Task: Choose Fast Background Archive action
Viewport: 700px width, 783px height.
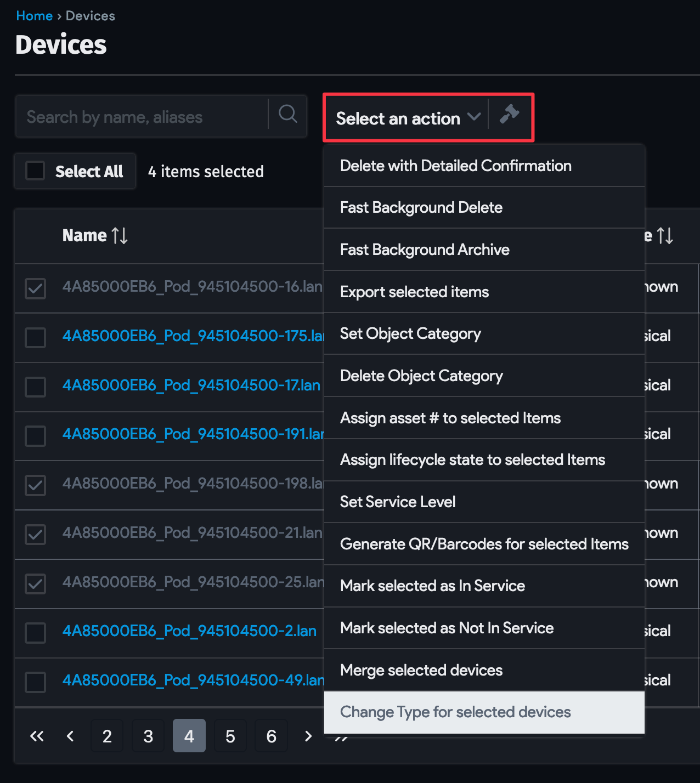Action: (425, 249)
